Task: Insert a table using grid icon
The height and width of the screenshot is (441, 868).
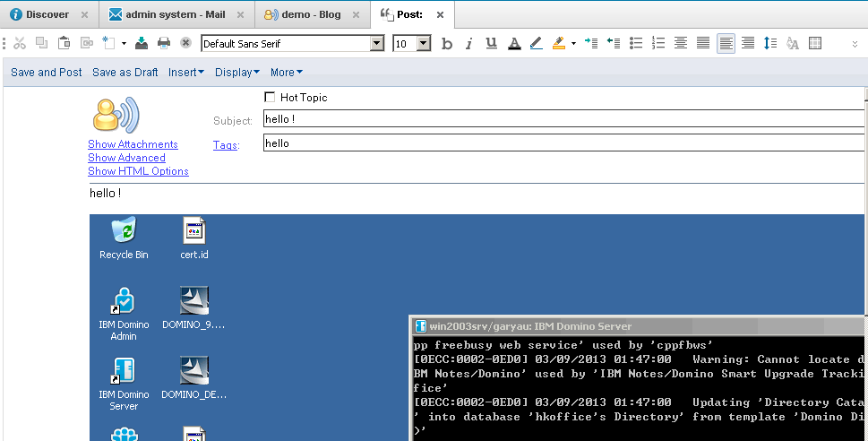Action: [815, 43]
